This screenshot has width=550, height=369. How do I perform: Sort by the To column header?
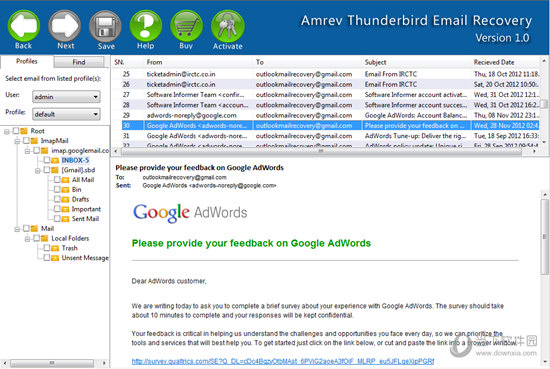307,62
